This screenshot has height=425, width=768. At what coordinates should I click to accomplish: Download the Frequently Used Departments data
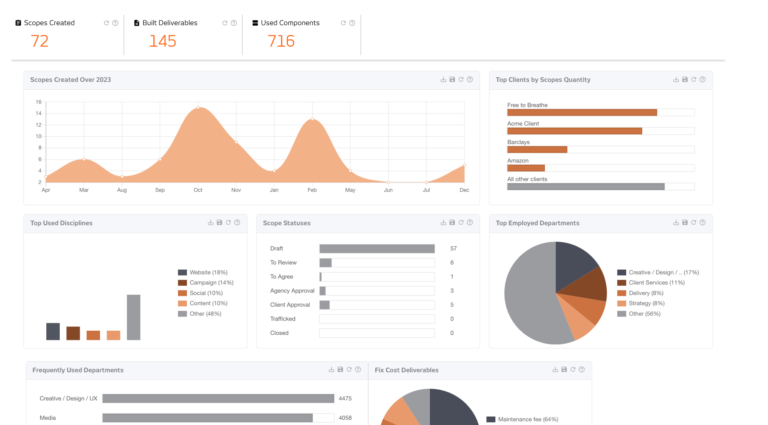click(331, 370)
